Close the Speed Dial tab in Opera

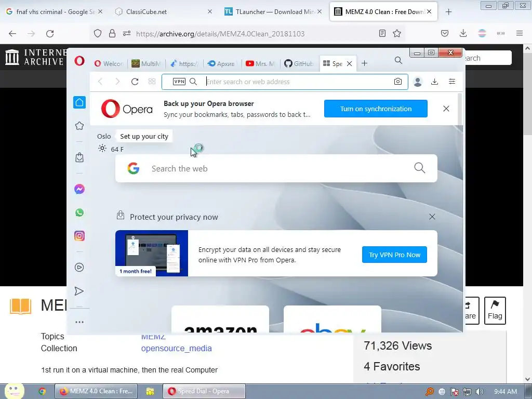pos(350,63)
